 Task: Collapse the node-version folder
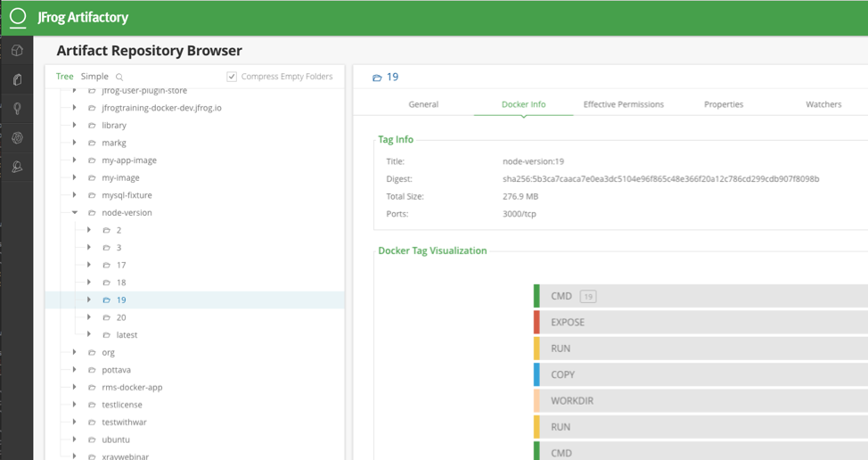(x=75, y=213)
